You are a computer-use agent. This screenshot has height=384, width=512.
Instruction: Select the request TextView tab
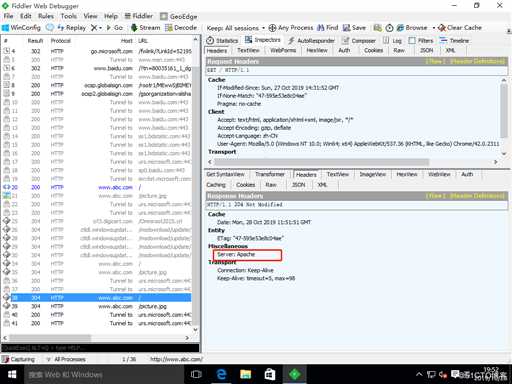pyautogui.click(x=248, y=50)
